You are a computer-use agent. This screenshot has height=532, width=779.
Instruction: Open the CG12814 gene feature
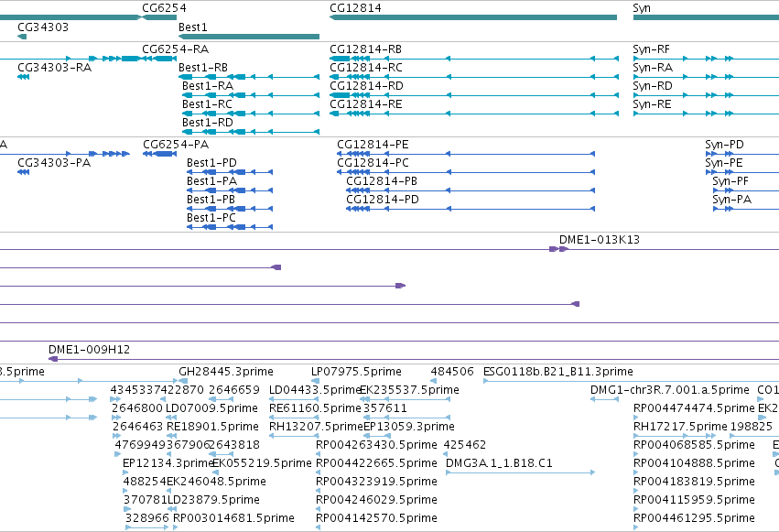coord(473,17)
